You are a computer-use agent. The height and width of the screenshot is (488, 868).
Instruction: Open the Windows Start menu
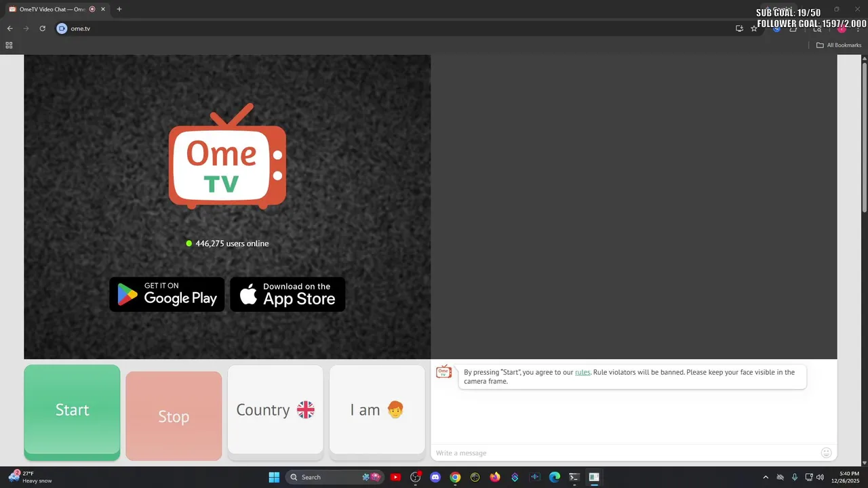[274, 477]
